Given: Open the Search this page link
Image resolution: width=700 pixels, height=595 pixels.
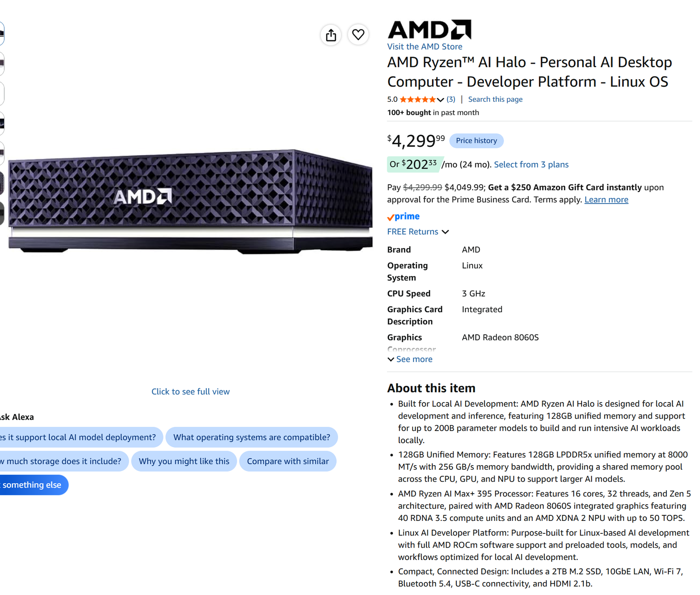Looking at the screenshot, I should click(x=495, y=99).
